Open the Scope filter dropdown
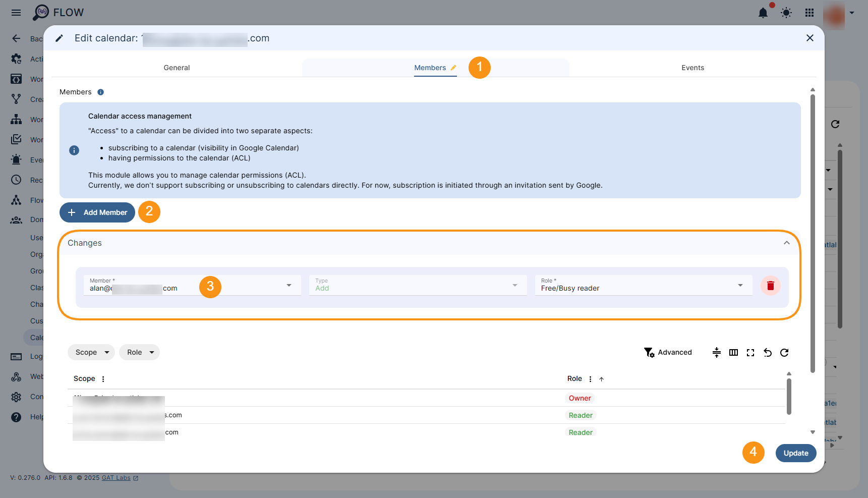Image resolution: width=868 pixels, height=498 pixels. [x=91, y=352]
